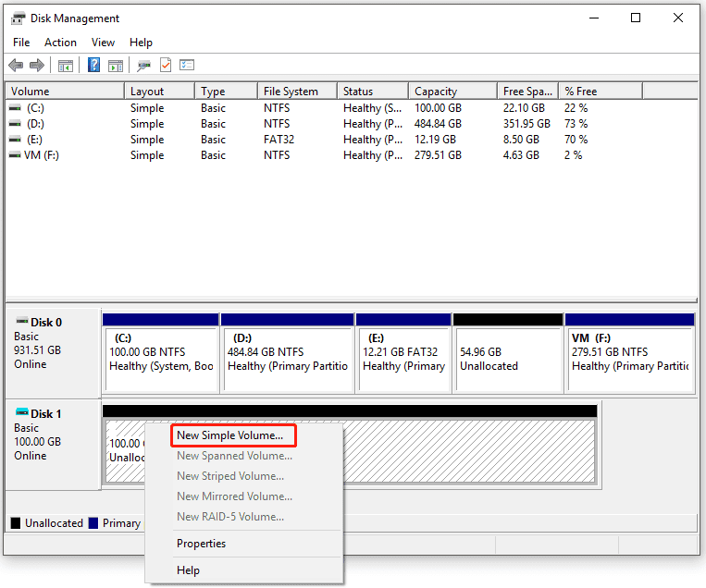Sort volumes by Capacity column header
This screenshot has height=588, width=706.
436,92
